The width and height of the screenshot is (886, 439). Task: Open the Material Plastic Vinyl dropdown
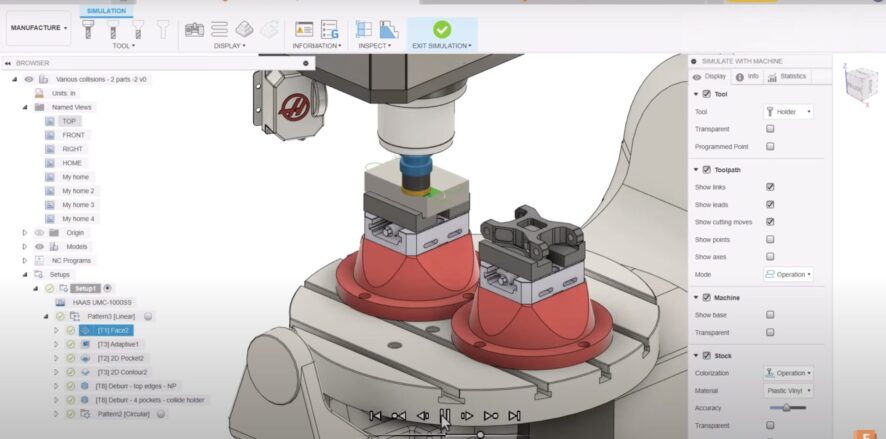click(788, 390)
